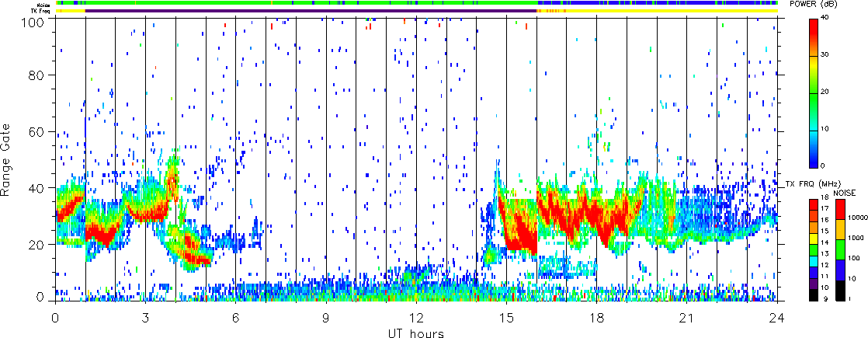
Task: Select the 21 tick label on UT hours axis
Action: point(687,317)
